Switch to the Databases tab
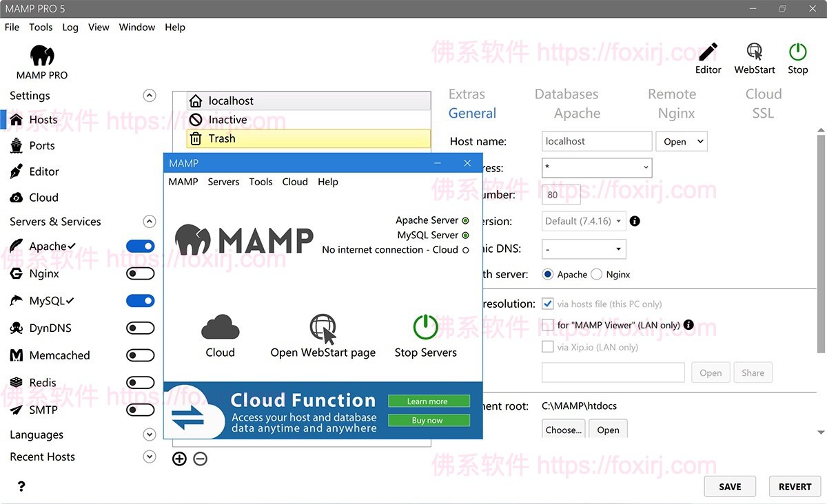 click(x=566, y=94)
